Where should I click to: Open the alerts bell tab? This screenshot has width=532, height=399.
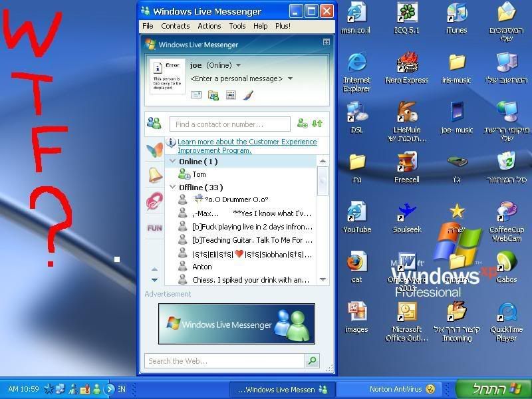click(155, 176)
